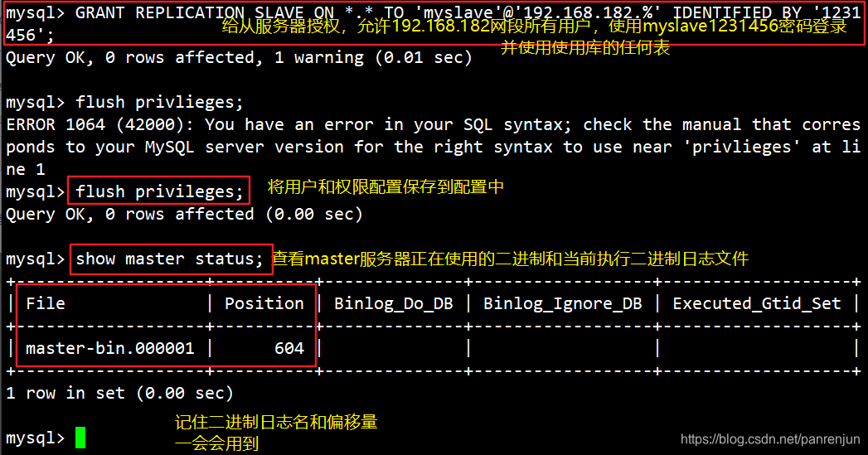
Task: Click the "1 row in set (0.00 sec)" line
Action: (119, 393)
